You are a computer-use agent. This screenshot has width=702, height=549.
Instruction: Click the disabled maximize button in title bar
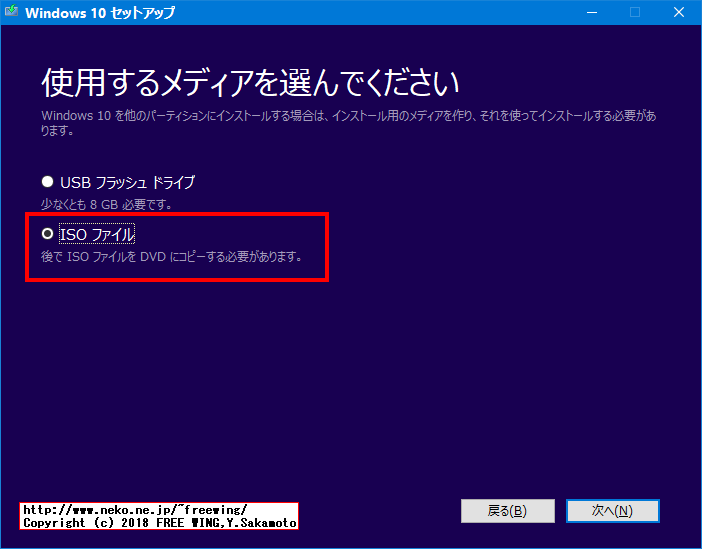coord(635,13)
